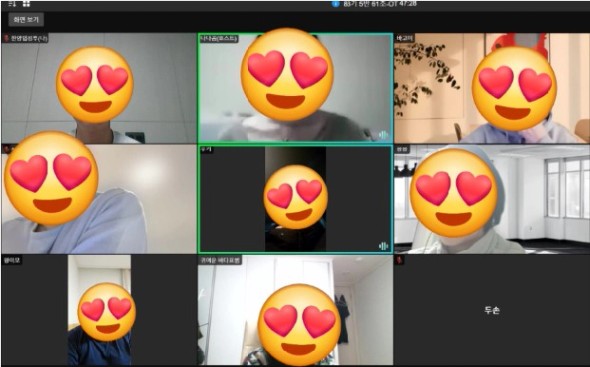This screenshot has height=367, width=590.
Task: Click the 화면 보기 button
Action: coord(26,20)
